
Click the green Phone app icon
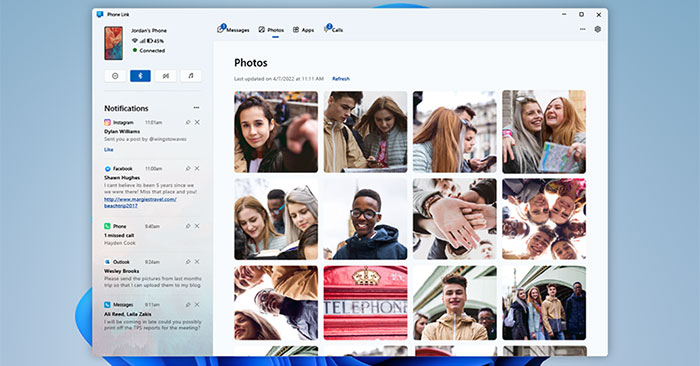[x=107, y=226]
